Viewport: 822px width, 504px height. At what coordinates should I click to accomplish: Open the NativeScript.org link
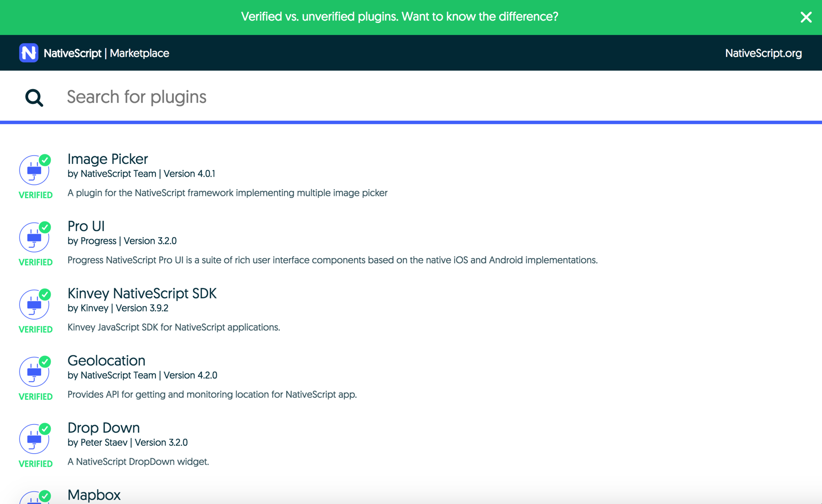pos(763,53)
